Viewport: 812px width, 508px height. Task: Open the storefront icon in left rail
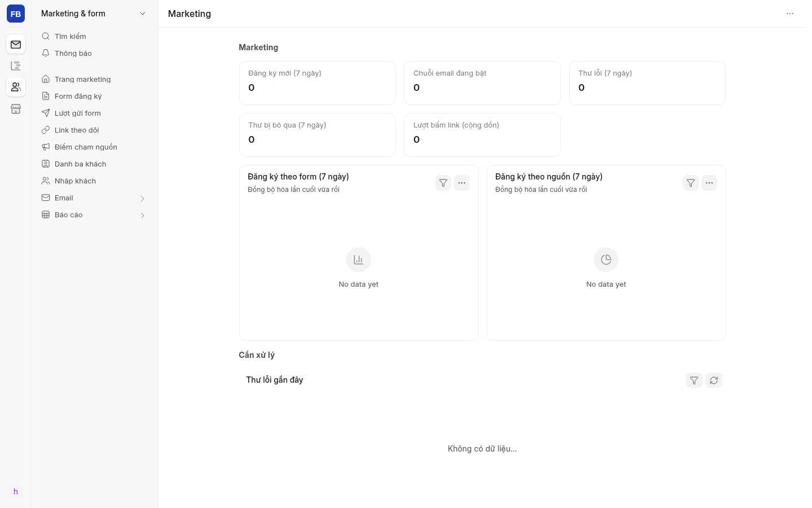tap(16, 109)
